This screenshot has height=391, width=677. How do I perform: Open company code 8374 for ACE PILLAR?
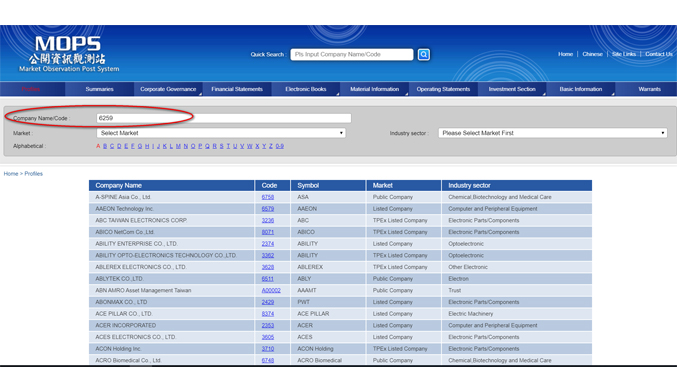268,313
